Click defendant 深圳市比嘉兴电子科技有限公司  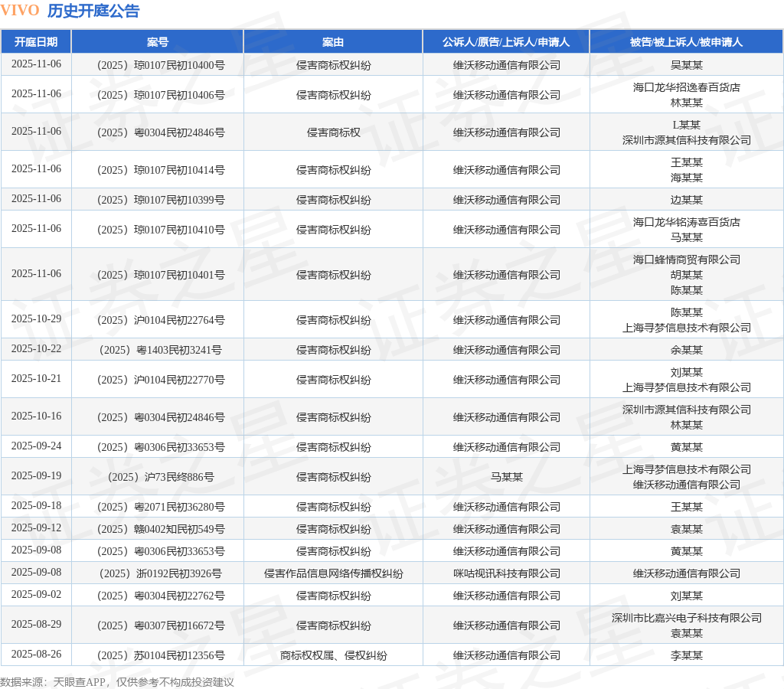pos(687,618)
